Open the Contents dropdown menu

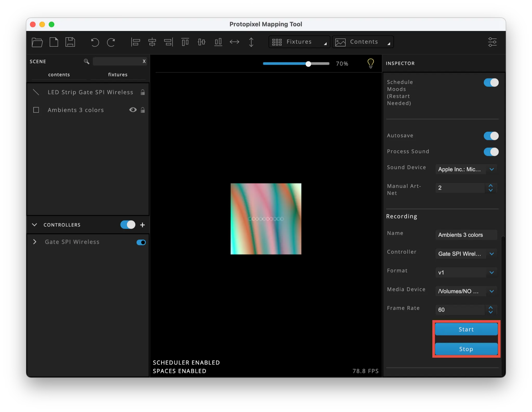tap(363, 42)
